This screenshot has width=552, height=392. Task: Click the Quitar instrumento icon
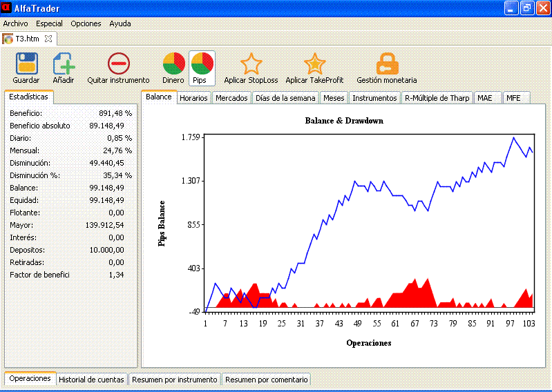click(118, 63)
